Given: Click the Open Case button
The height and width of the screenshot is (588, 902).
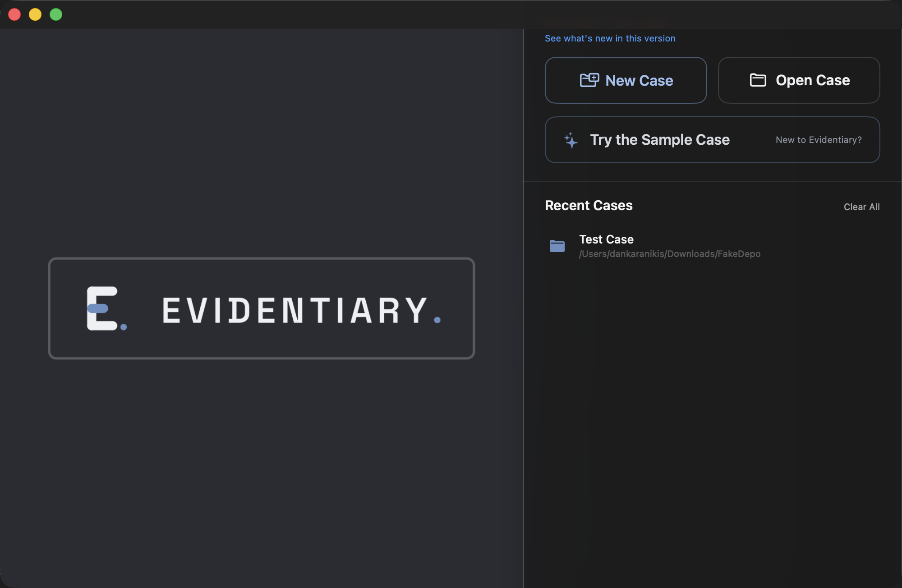Looking at the screenshot, I should pos(799,80).
